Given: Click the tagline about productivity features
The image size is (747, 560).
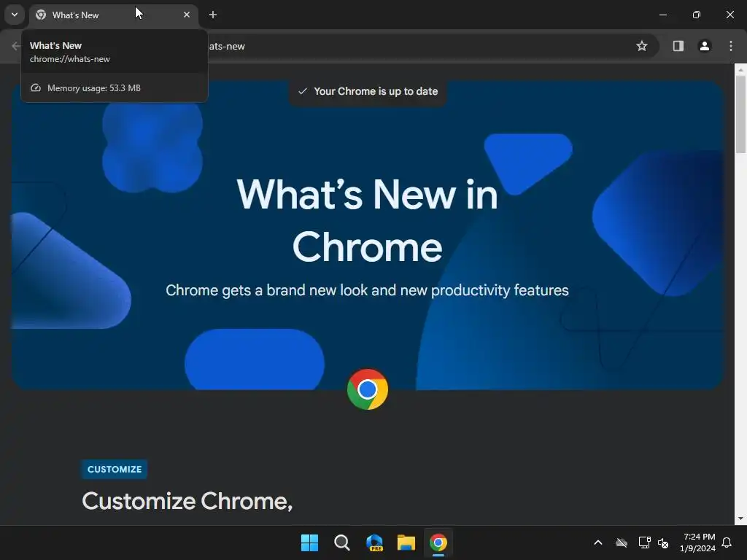Looking at the screenshot, I should tap(368, 290).
